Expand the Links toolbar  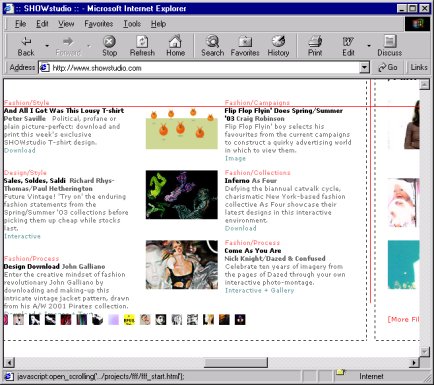click(x=419, y=67)
